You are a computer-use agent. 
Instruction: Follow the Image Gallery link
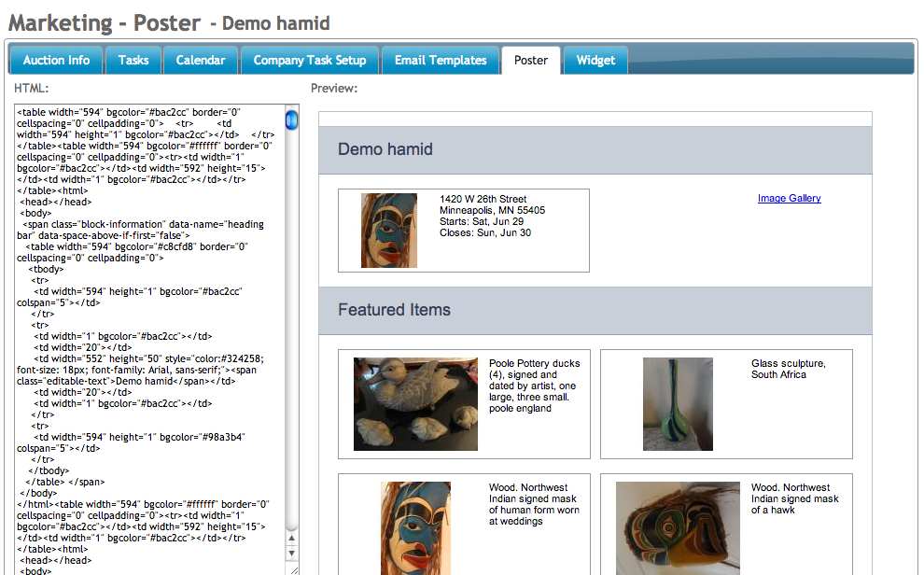tap(789, 198)
